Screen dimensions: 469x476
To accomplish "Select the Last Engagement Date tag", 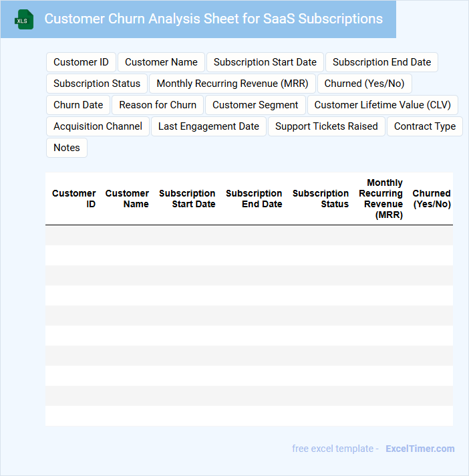I will [208, 126].
